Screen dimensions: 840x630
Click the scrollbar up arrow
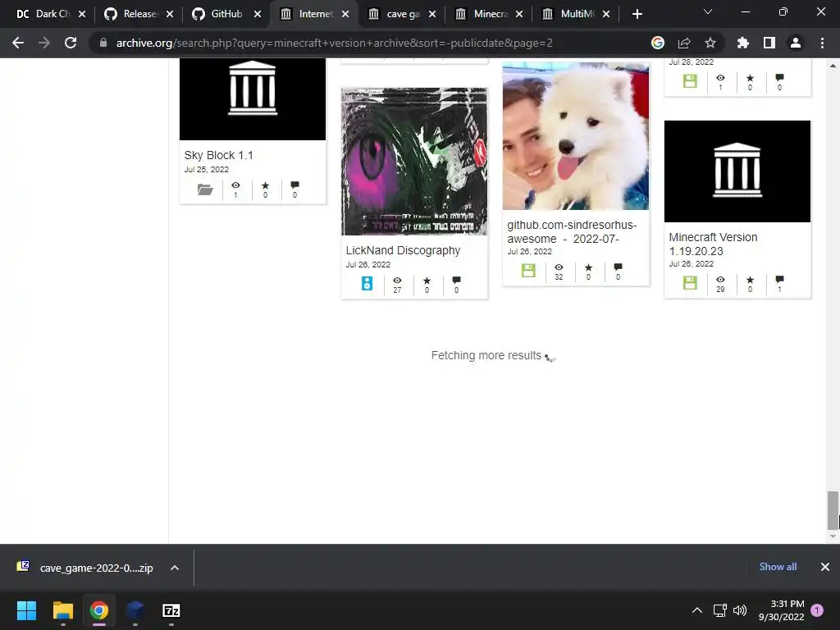pos(833,66)
